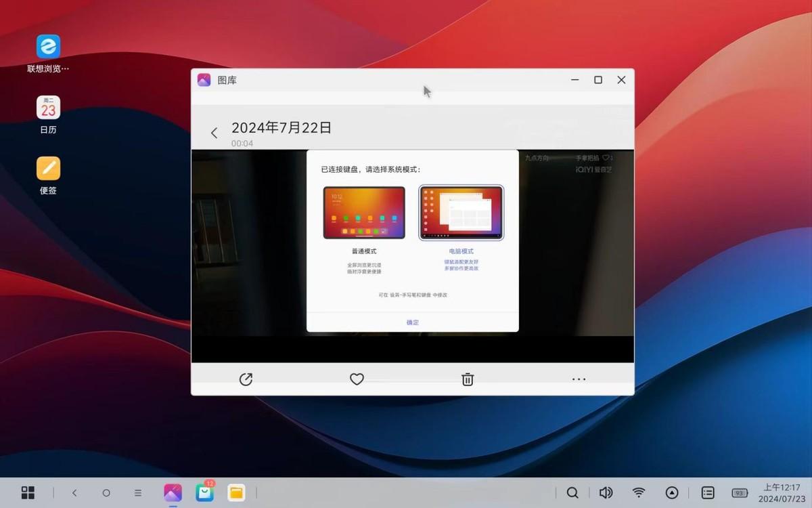Open the notification panel list icon

coord(708,493)
